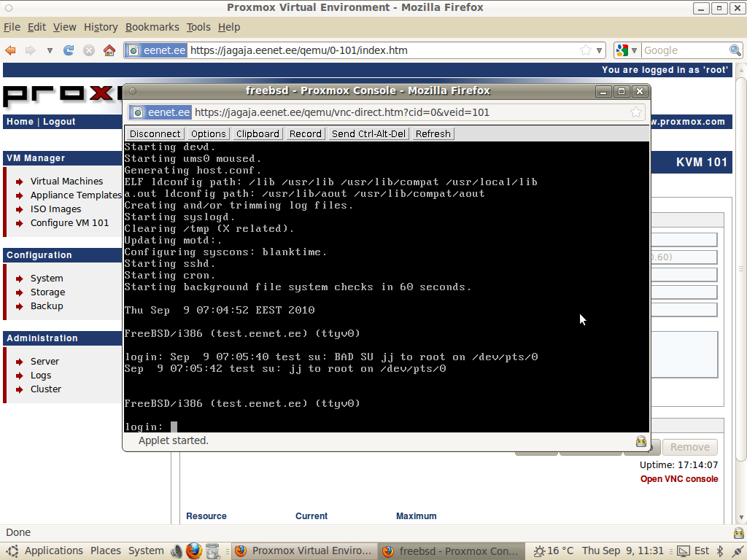
Task: Click the Est keyboard layout indicator
Action: [x=701, y=551]
